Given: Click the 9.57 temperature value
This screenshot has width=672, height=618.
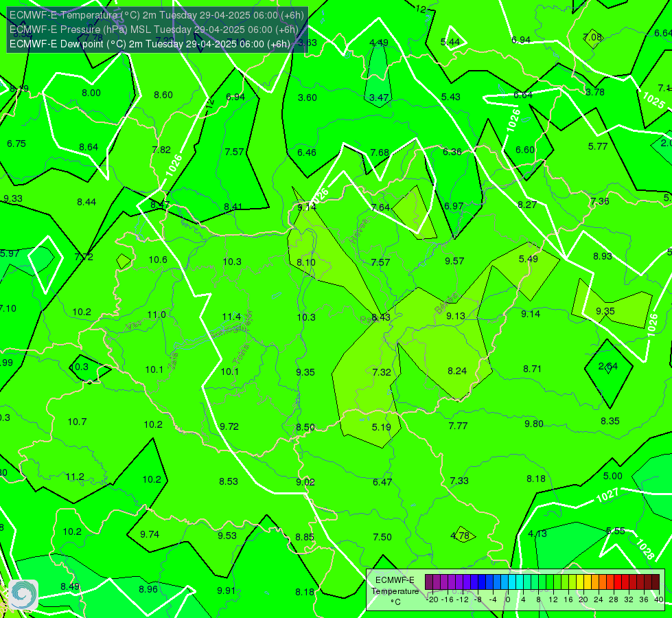Looking at the screenshot, I should [x=454, y=261].
